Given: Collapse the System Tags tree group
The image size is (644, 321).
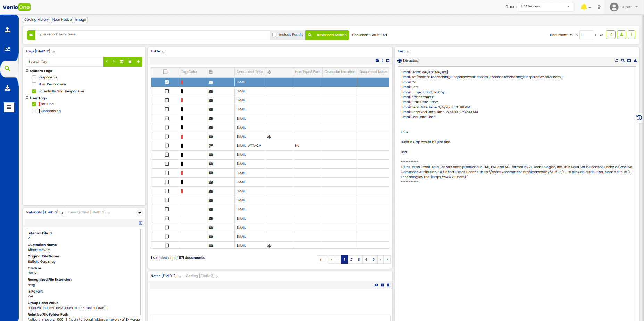Looking at the screenshot, I should click(27, 71).
